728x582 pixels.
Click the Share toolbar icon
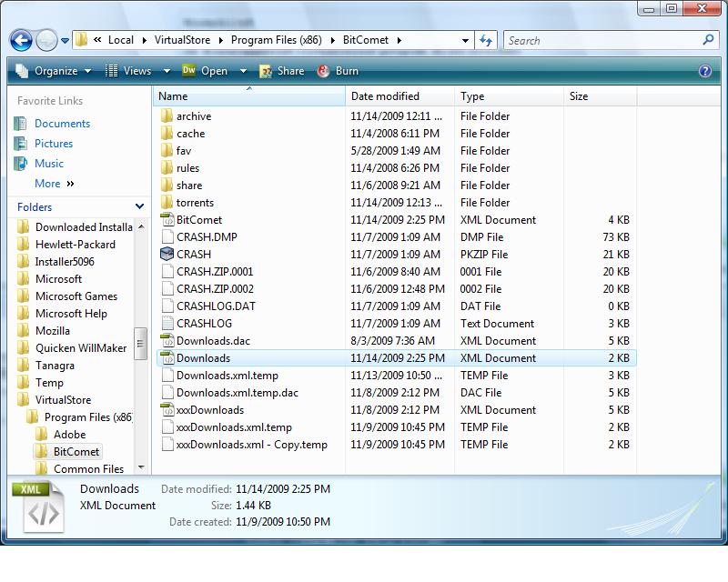(x=281, y=70)
